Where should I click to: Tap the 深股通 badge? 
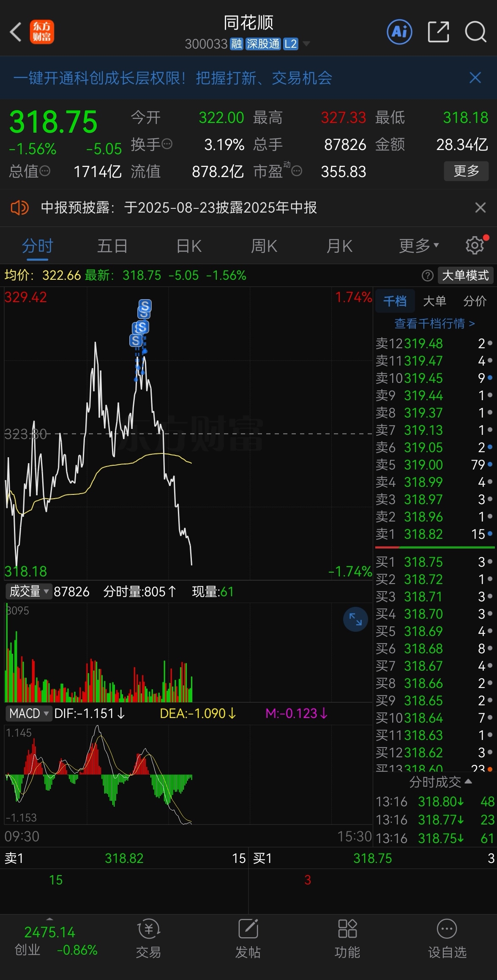263,44
